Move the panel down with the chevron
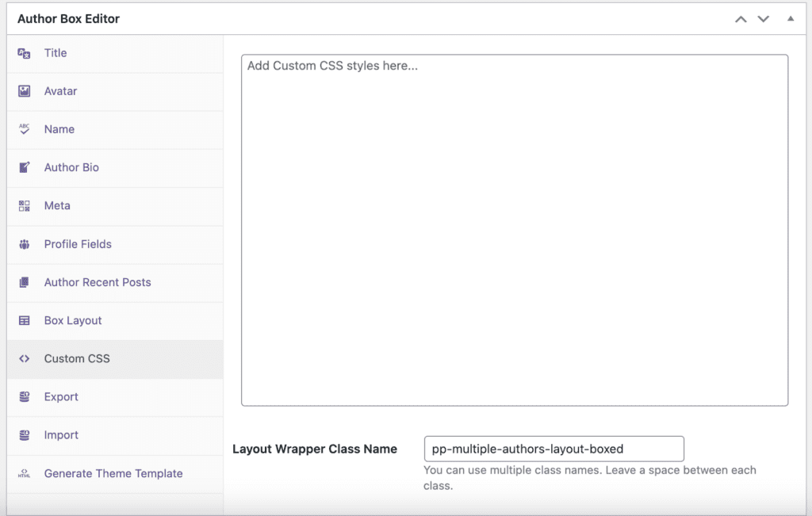This screenshot has width=812, height=516. (x=763, y=17)
